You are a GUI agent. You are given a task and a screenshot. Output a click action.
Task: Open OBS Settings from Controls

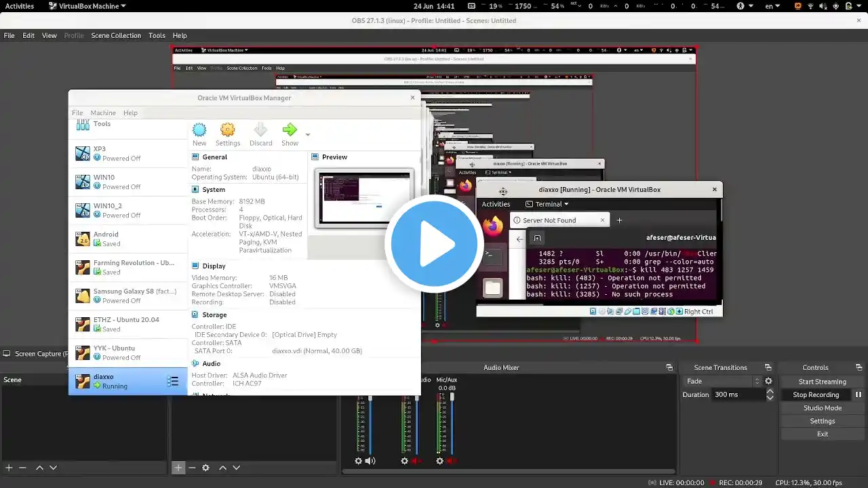coord(822,421)
